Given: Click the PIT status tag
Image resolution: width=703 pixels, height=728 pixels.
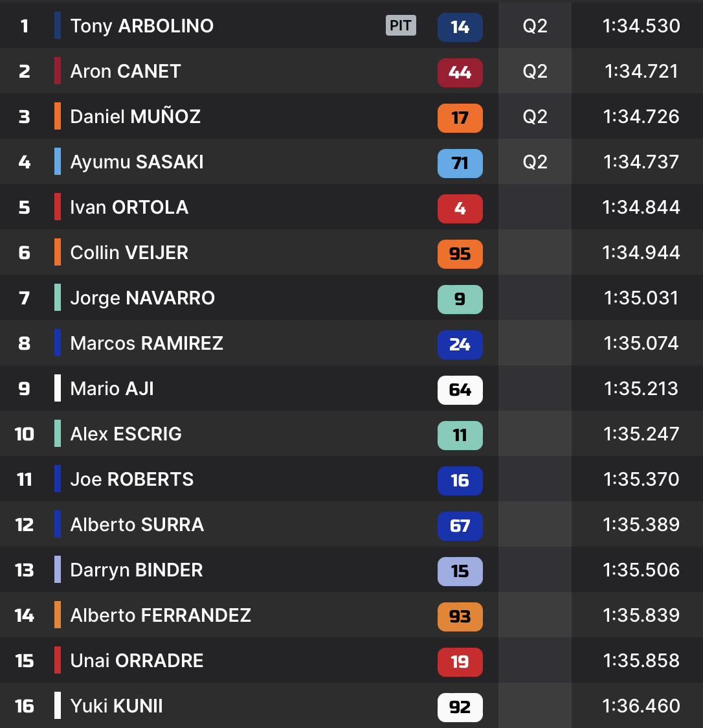Looking at the screenshot, I should click(x=401, y=26).
